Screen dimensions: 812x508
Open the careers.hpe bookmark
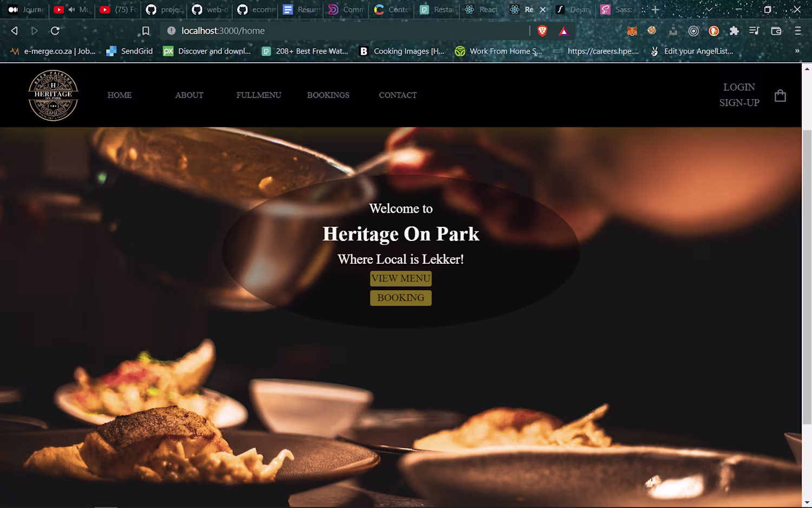pos(596,51)
